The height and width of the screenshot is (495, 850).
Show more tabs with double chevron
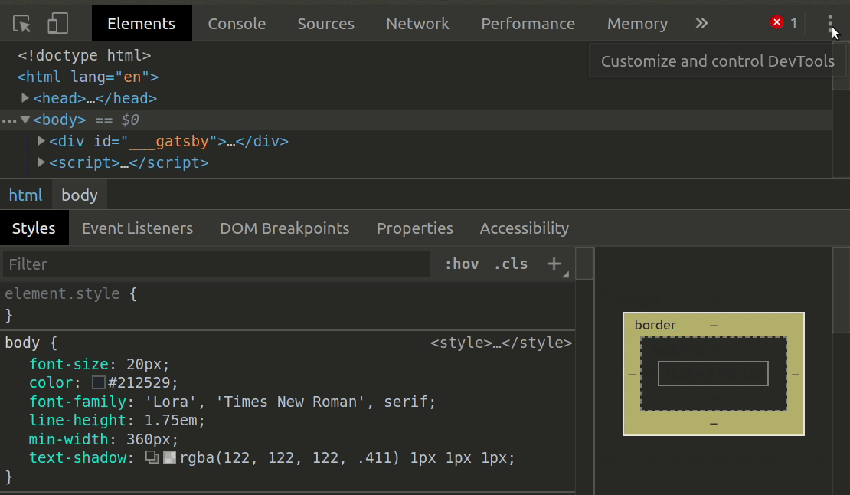(701, 23)
